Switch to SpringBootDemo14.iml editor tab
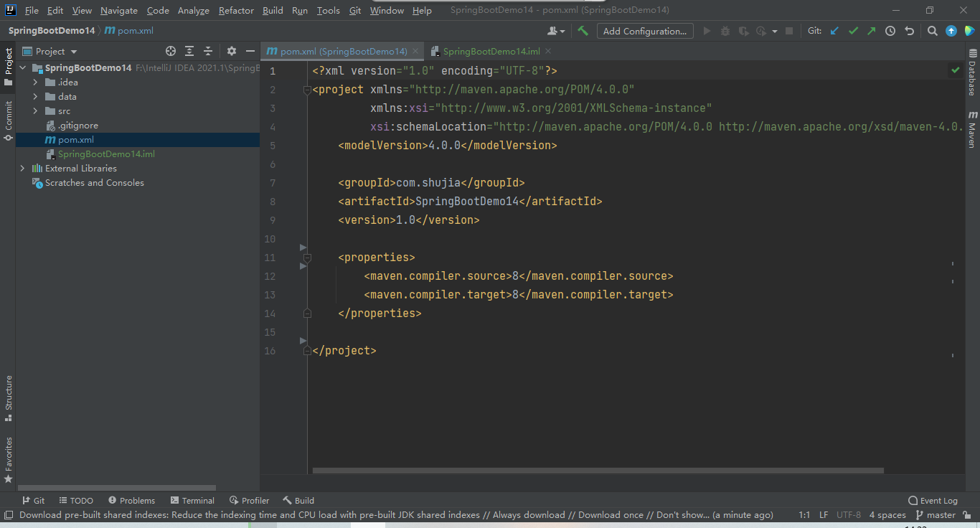This screenshot has height=528, width=980. 491,52
